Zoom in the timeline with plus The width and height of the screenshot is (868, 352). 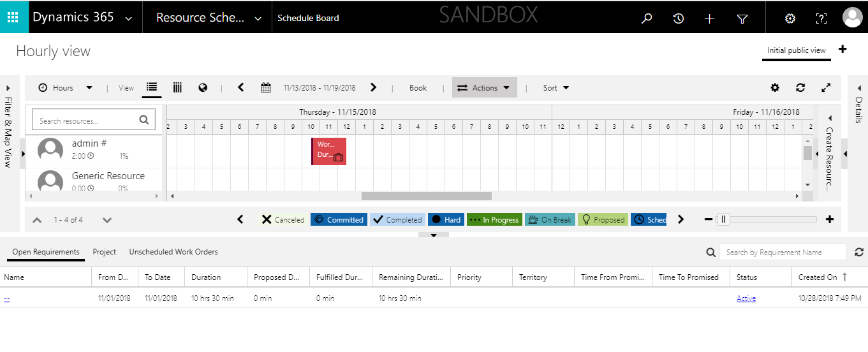coord(830,219)
